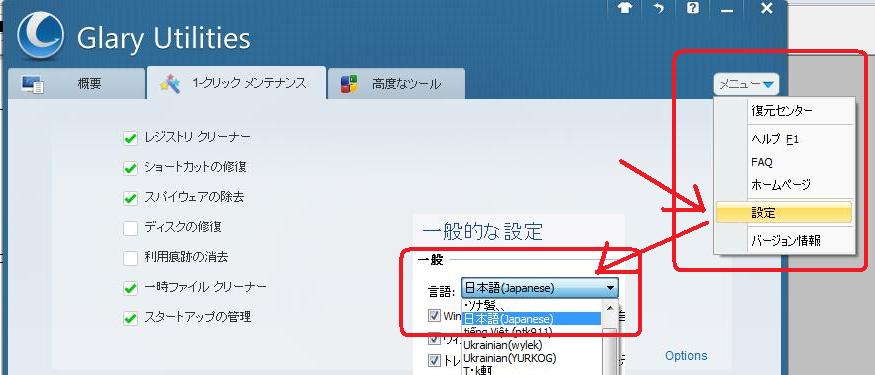Viewport: 875px width, 375px height.
Task: Enable the ディスクの修復 checkbox
Action: (x=130, y=228)
